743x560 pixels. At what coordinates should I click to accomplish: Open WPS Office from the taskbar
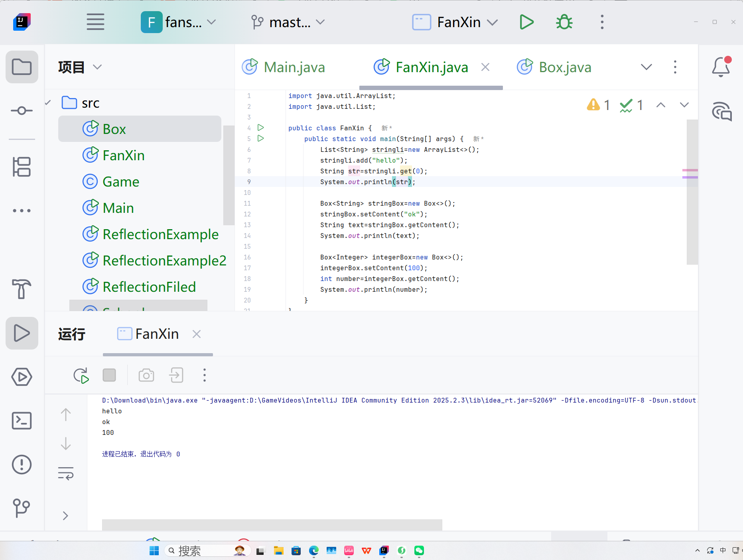click(x=366, y=551)
